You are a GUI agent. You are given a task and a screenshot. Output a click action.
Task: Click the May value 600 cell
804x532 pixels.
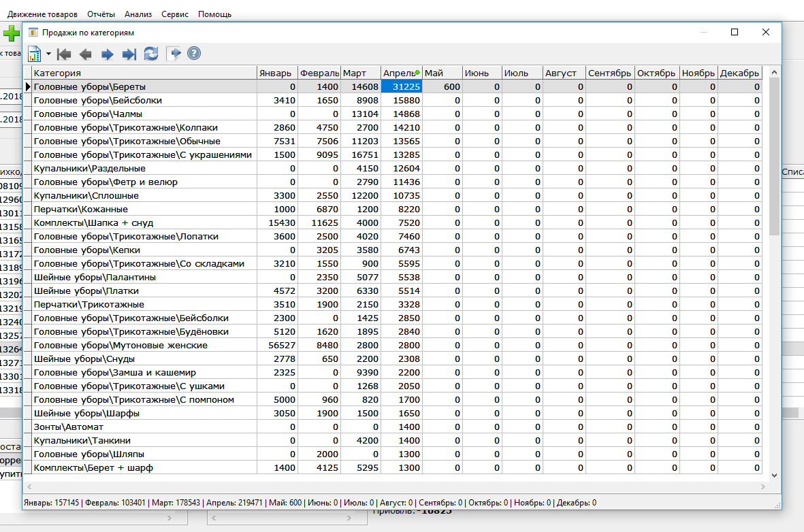(x=443, y=86)
